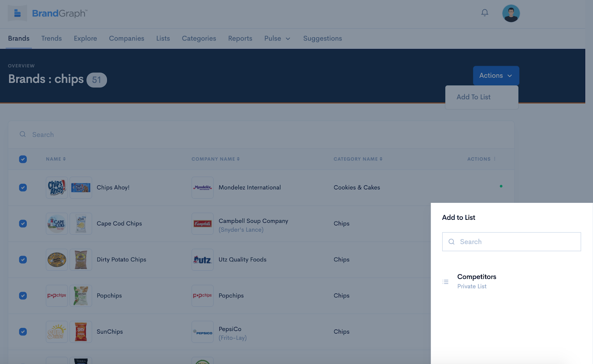Go to the Explore tab
The width and height of the screenshot is (593, 364).
pos(85,39)
